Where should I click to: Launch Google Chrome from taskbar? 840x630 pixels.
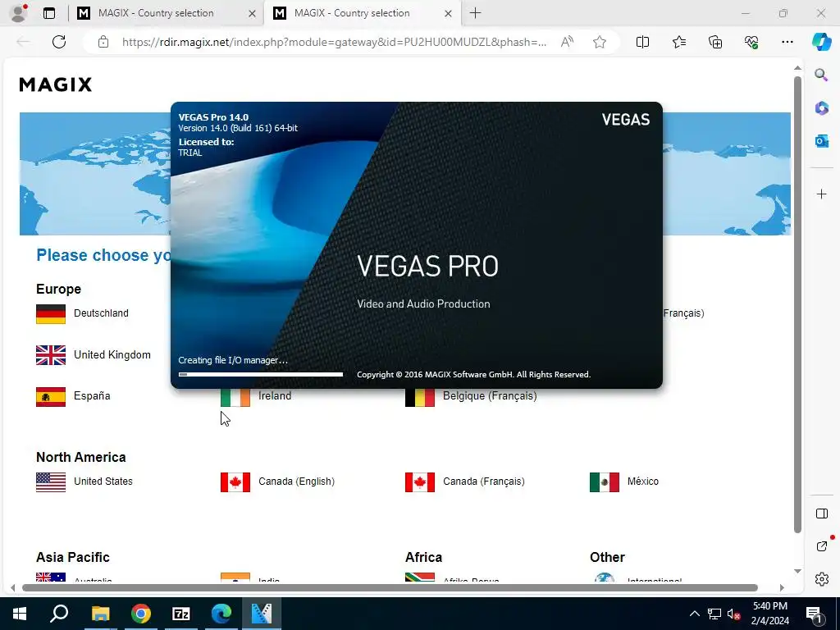pos(141,614)
